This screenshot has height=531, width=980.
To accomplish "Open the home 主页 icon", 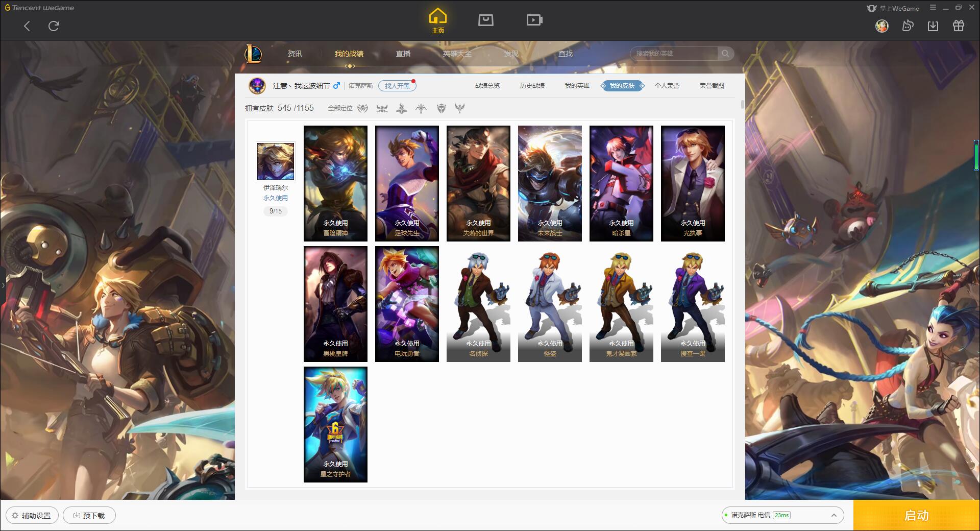I will coord(437,21).
